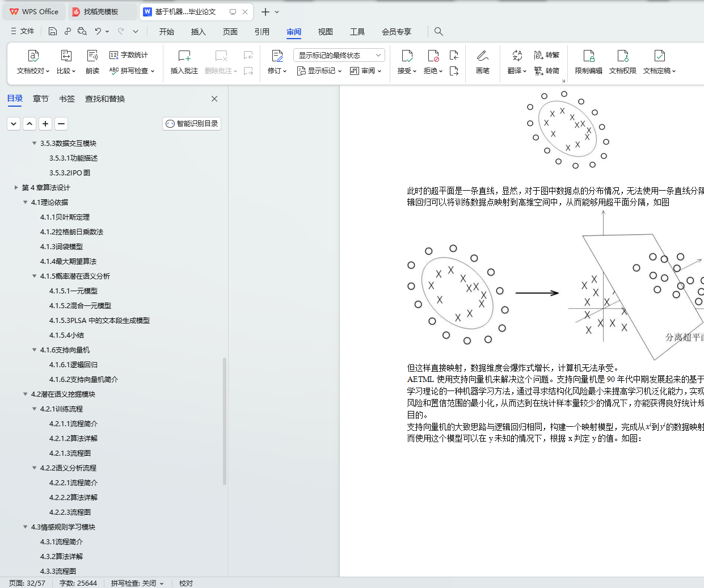
Task: Open the 视图 ribbon tab
Action: click(326, 32)
